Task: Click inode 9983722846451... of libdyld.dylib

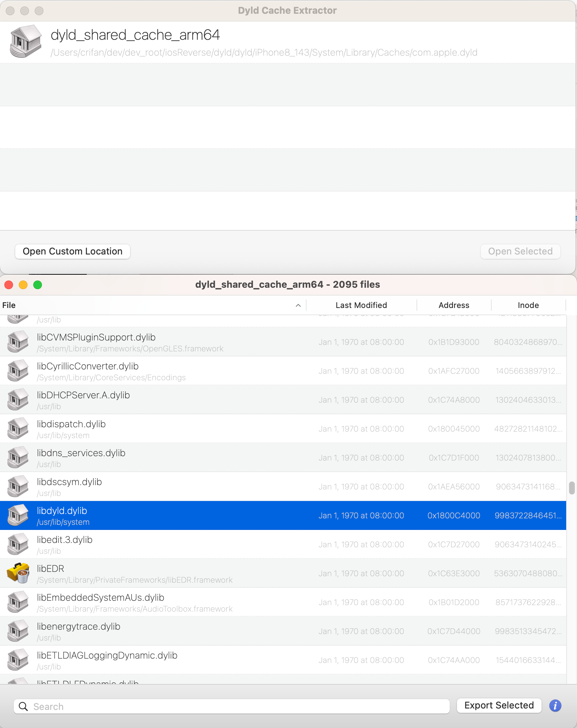Action: click(528, 515)
